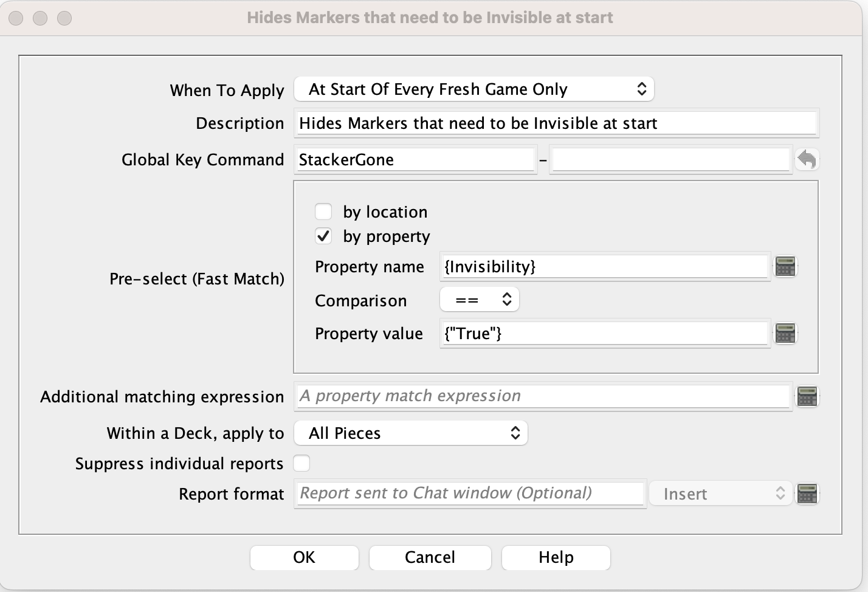868x592 pixels.
Task: Open Within a Deck apply to dropdown
Action: (x=411, y=433)
